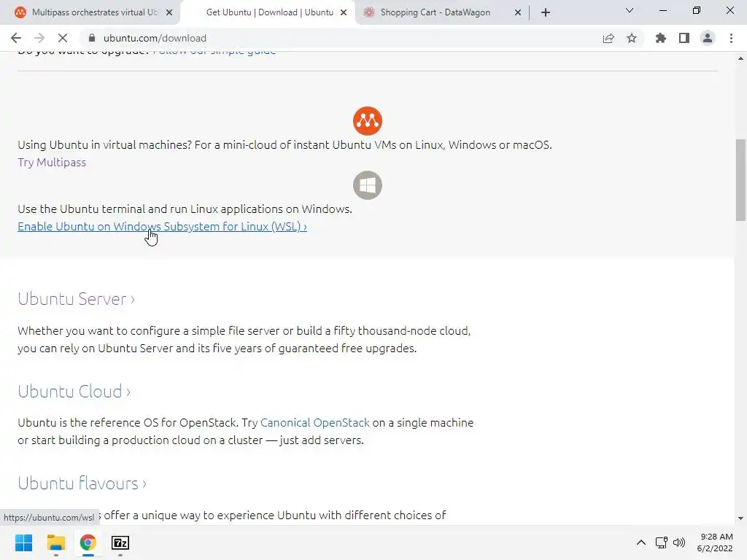Open the tab search dropdown
The width and height of the screenshot is (747, 560).
click(630, 10)
